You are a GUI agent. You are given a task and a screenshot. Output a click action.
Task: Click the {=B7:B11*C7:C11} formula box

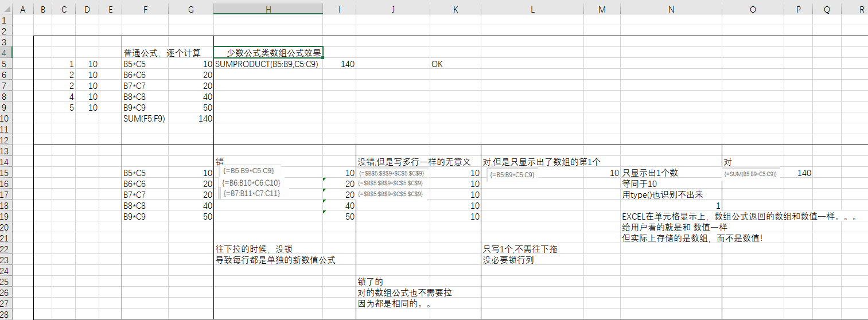[x=251, y=193]
